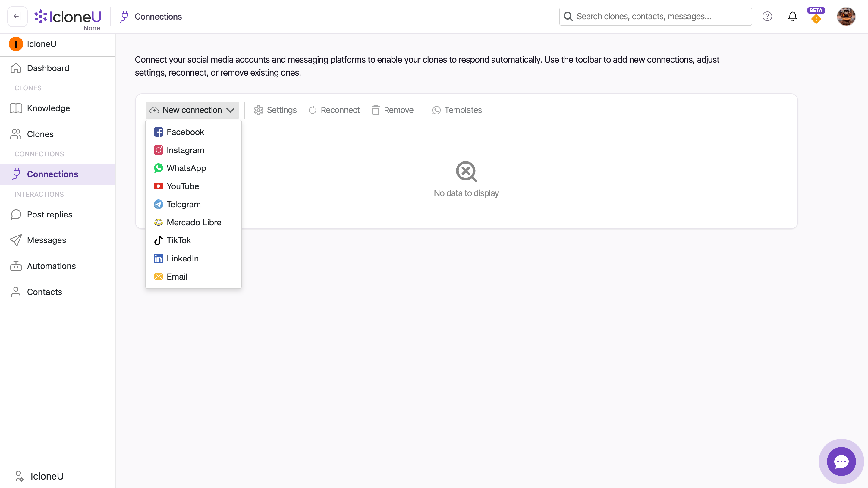Open Automations in the sidebar
The image size is (868, 488).
click(x=58, y=266)
